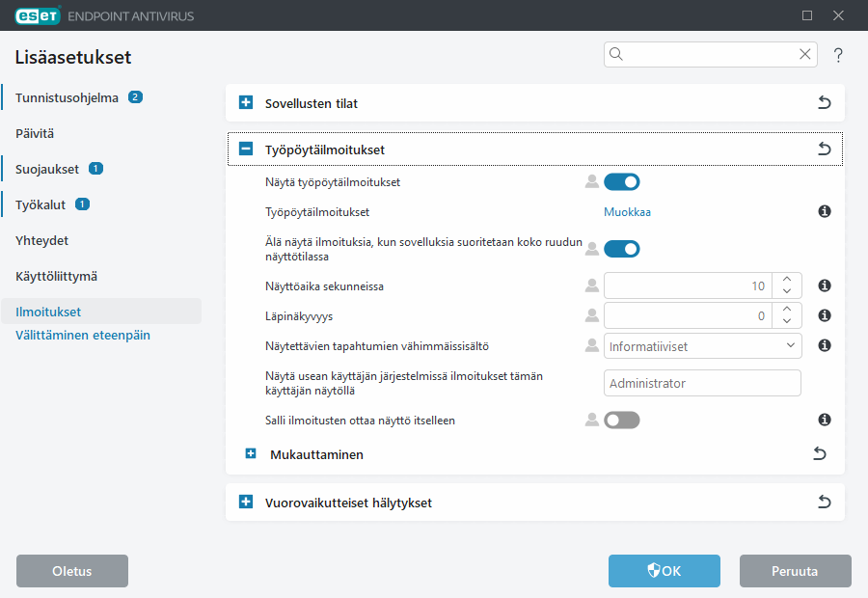Expand Mukauttaminen subsection
This screenshot has height=598, width=868.
pyautogui.click(x=251, y=453)
